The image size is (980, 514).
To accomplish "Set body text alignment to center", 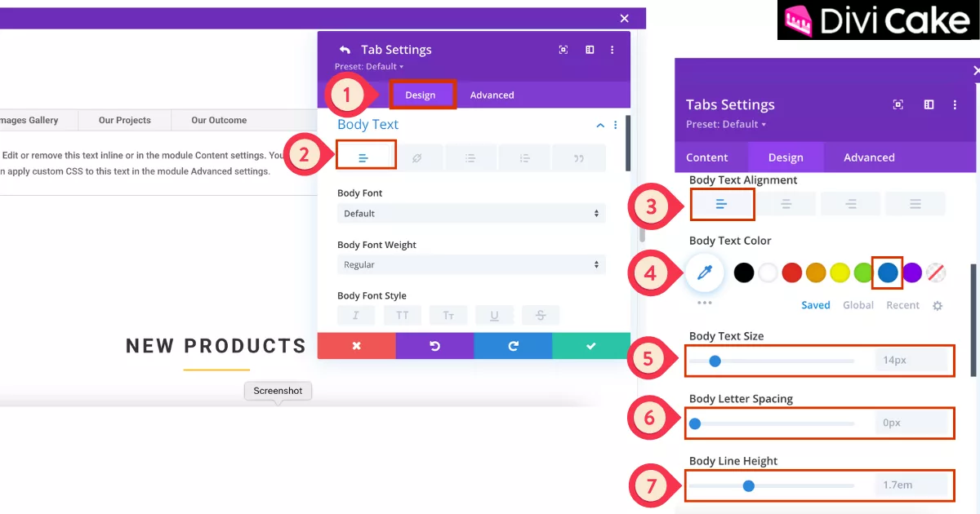I will 786,204.
